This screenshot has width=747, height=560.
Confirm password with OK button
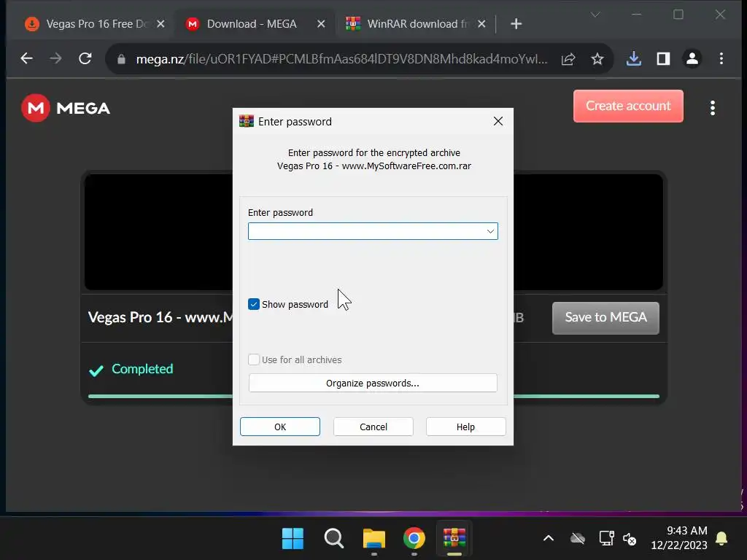tap(280, 427)
